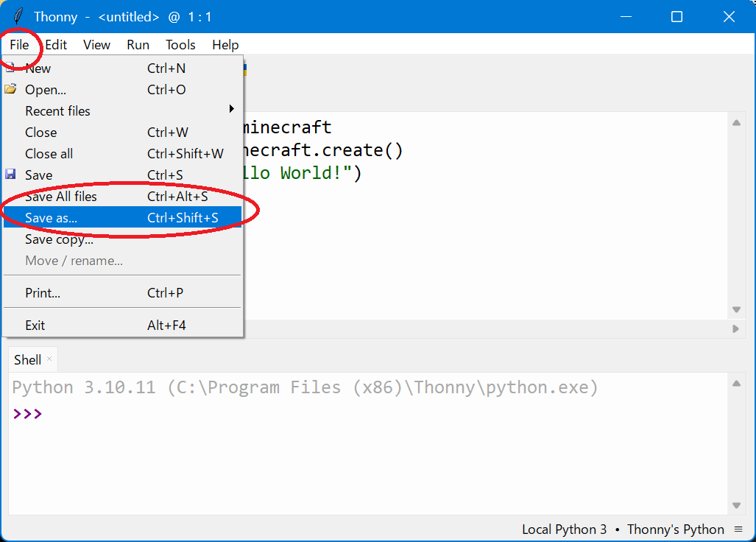Switch to the Shell tab
The image size is (756, 542).
coord(27,359)
